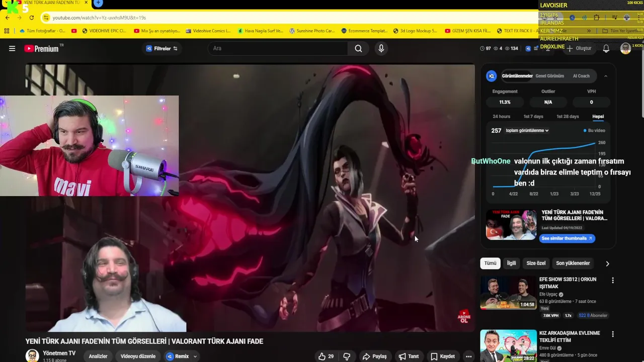
Task: Click the site info icon in address bar
Action: point(46,18)
